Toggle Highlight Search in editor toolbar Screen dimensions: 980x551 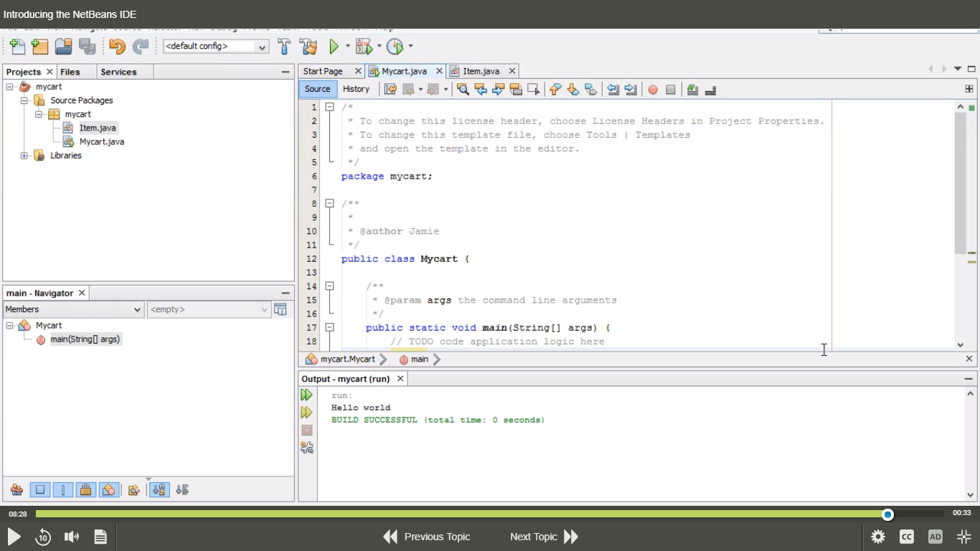(x=516, y=90)
